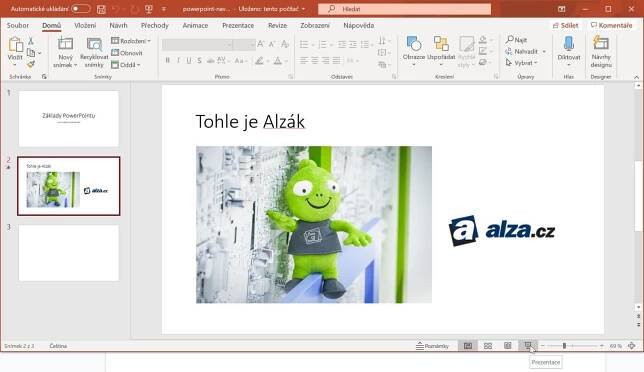Click the Obnovit button

(x=127, y=53)
